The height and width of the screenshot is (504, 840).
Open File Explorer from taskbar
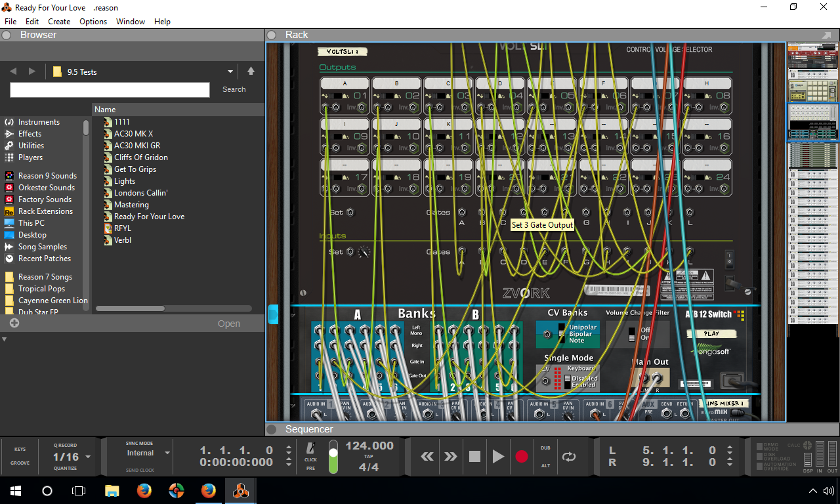(x=112, y=491)
